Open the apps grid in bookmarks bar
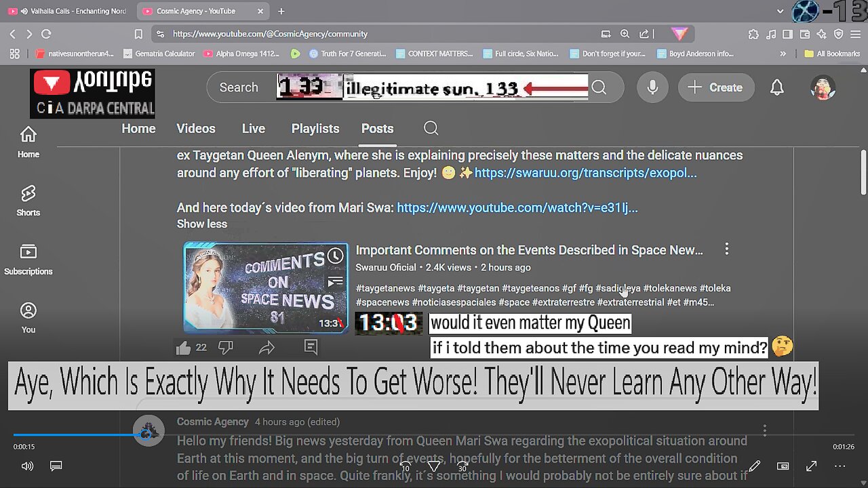The width and height of the screenshot is (868, 488). [15, 54]
